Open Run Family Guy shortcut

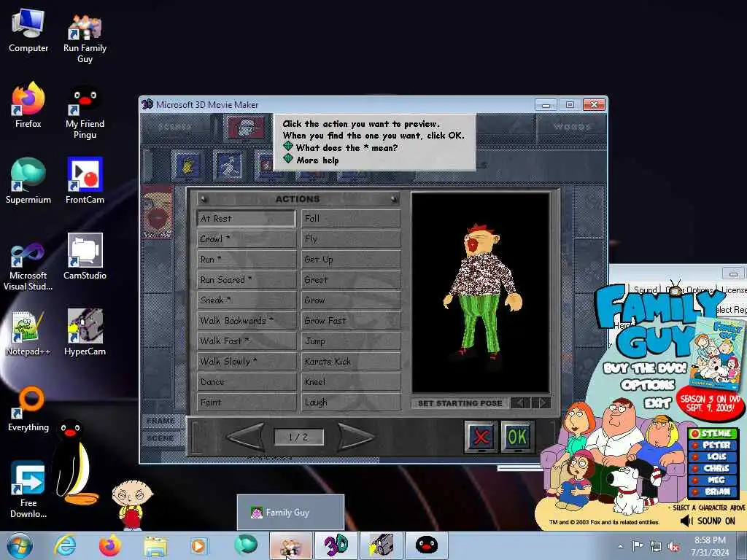pyautogui.click(x=85, y=38)
